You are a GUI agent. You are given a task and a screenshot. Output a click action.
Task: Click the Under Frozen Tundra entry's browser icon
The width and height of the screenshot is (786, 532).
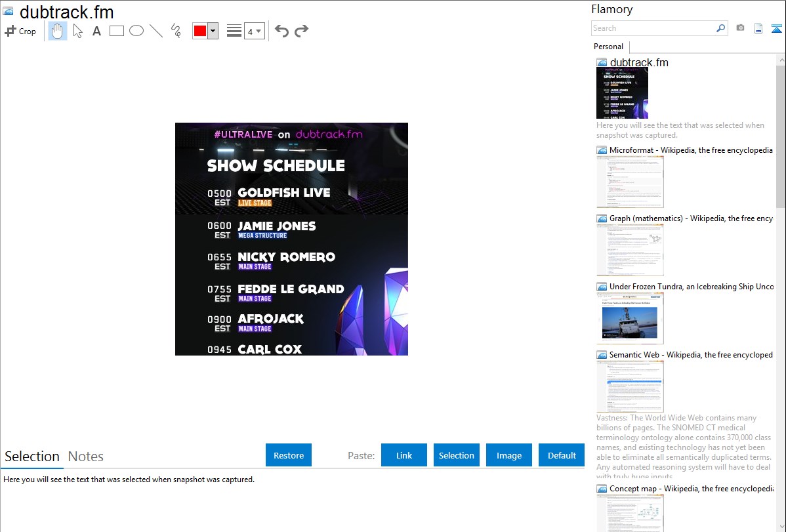(602, 286)
